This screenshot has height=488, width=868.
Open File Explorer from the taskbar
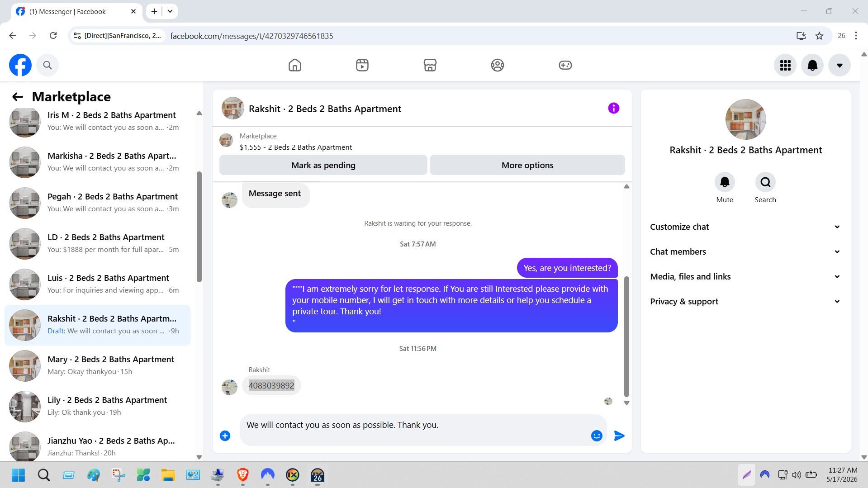(x=168, y=475)
